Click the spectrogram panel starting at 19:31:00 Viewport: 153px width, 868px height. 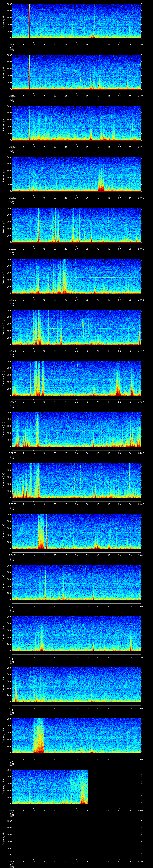(x=76, y=378)
